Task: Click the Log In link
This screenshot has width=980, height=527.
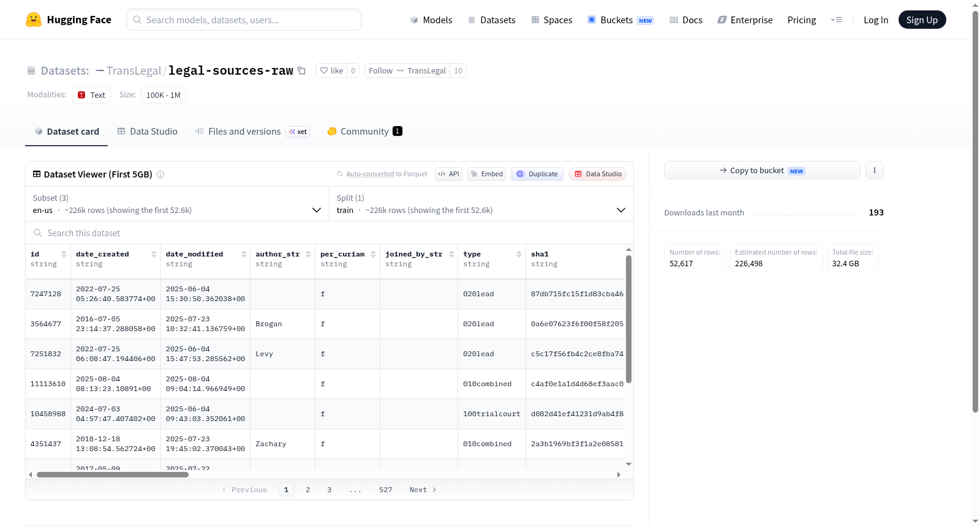Action: click(x=876, y=20)
